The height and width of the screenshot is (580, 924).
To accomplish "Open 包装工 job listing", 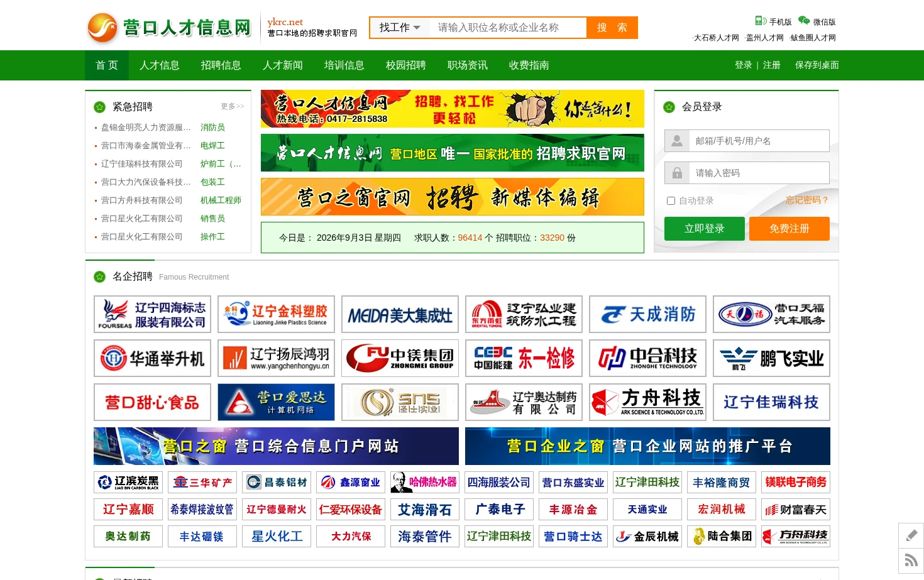I will click(212, 182).
